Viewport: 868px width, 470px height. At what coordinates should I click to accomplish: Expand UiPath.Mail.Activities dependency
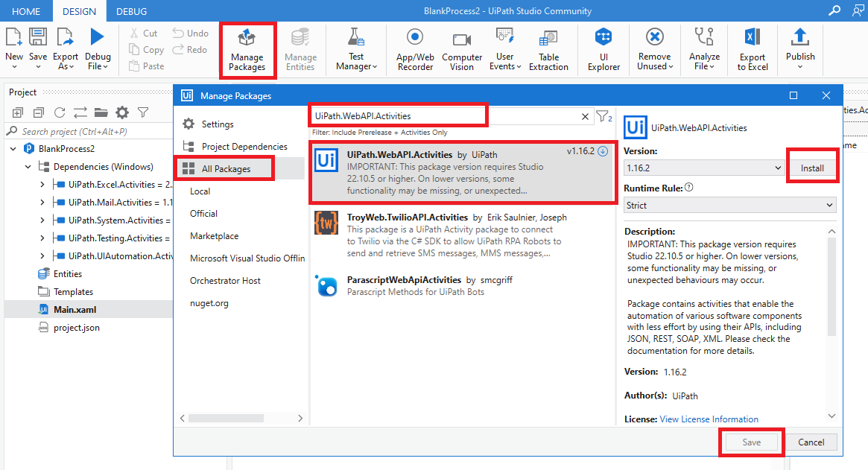42,203
